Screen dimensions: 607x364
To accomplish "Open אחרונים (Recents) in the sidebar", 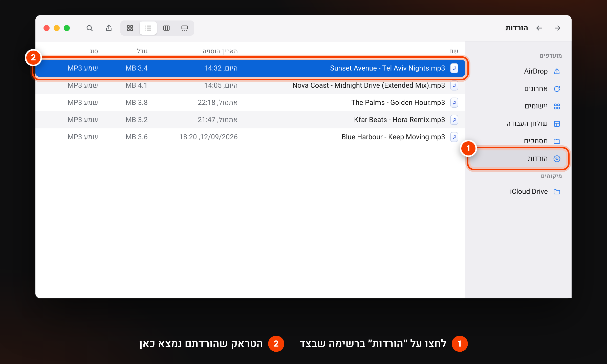I will [x=518, y=89].
